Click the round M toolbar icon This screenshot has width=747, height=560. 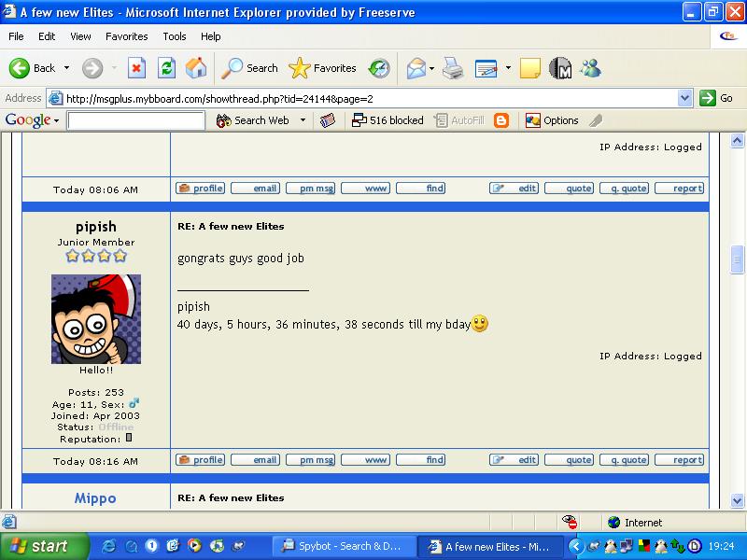click(560, 68)
